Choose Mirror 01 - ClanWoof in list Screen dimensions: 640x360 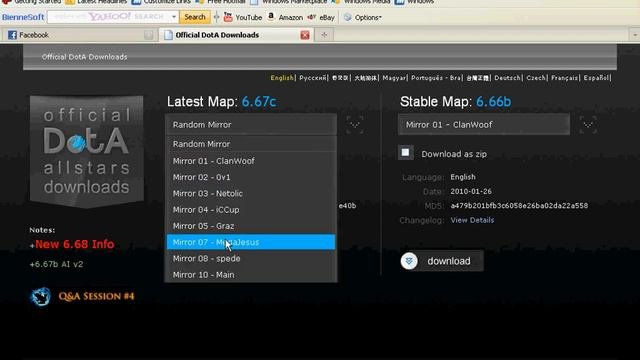(x=251, y=161)
